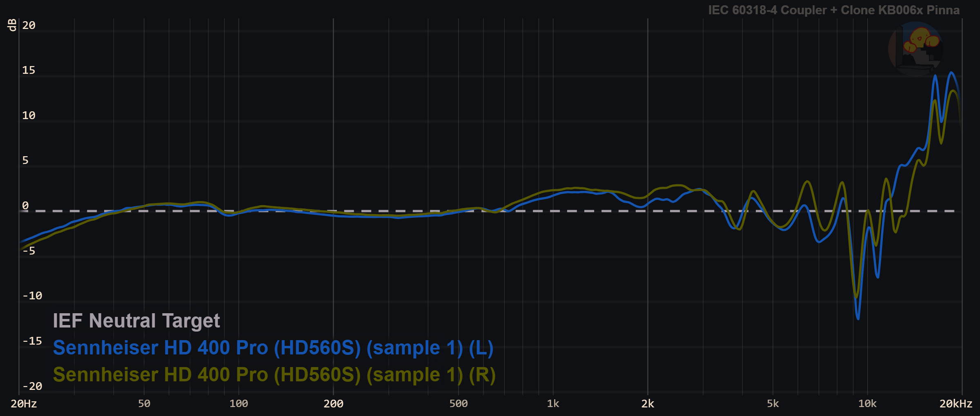Click the 10 dB positive axis value
Viewport: 980px width, 416px height.
(x=29, y=116)
